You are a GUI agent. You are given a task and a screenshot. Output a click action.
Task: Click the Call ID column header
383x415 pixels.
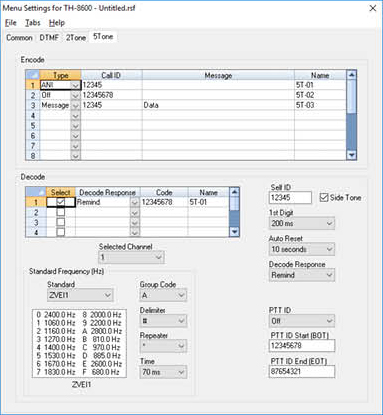(x=111, y=75)
